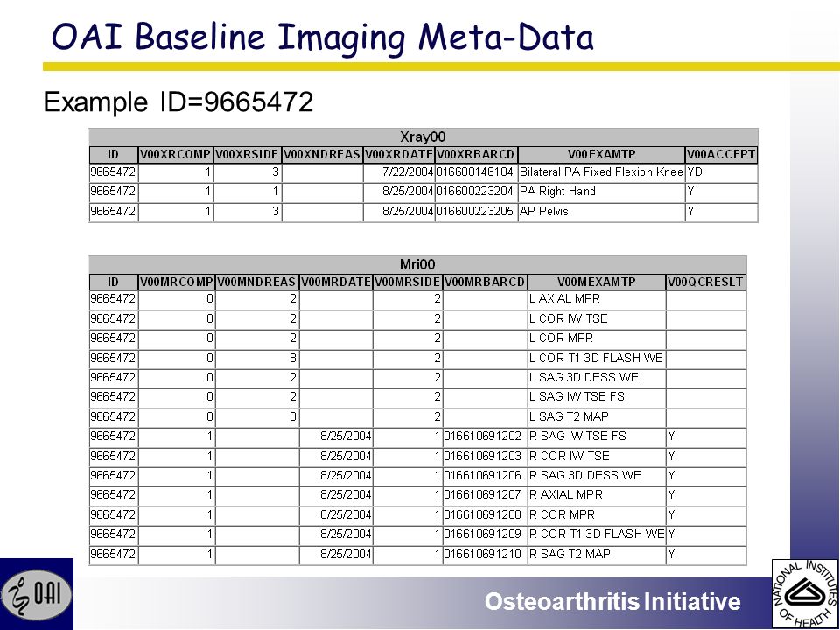Select MRI barcode cell 016610691206
This screenshot has width=840, height=630.
click(x=485, y=476)
